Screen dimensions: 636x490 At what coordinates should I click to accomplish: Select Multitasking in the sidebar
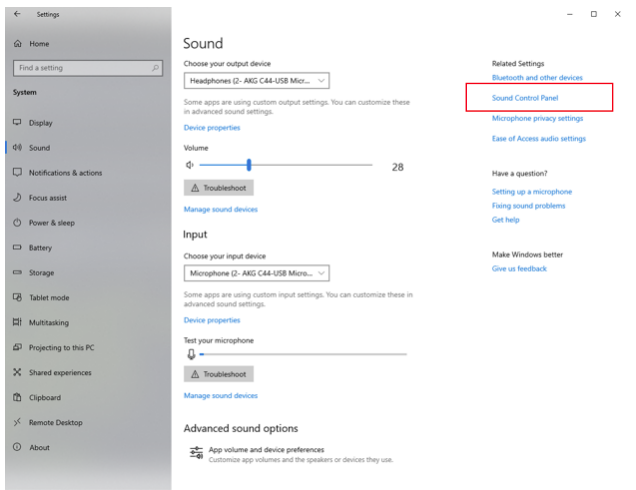click(x=50, y=323)
